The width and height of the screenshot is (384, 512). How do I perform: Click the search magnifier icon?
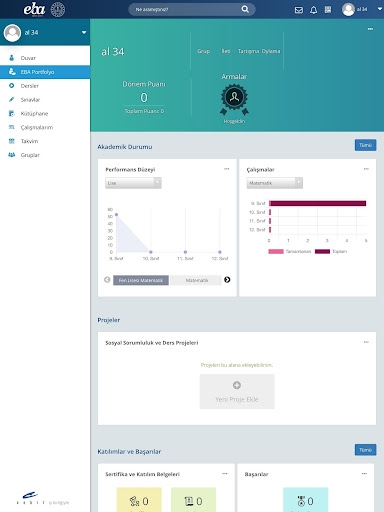click(x=245, y=9)
